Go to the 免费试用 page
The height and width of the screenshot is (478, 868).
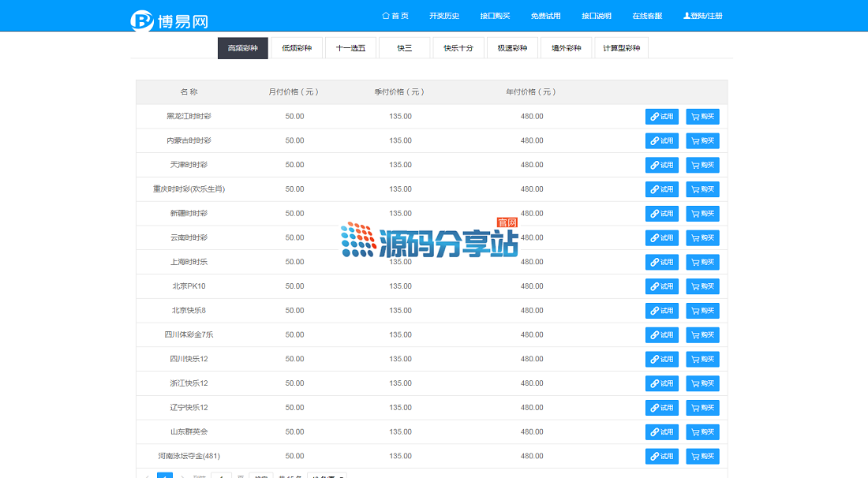point(545,16)
